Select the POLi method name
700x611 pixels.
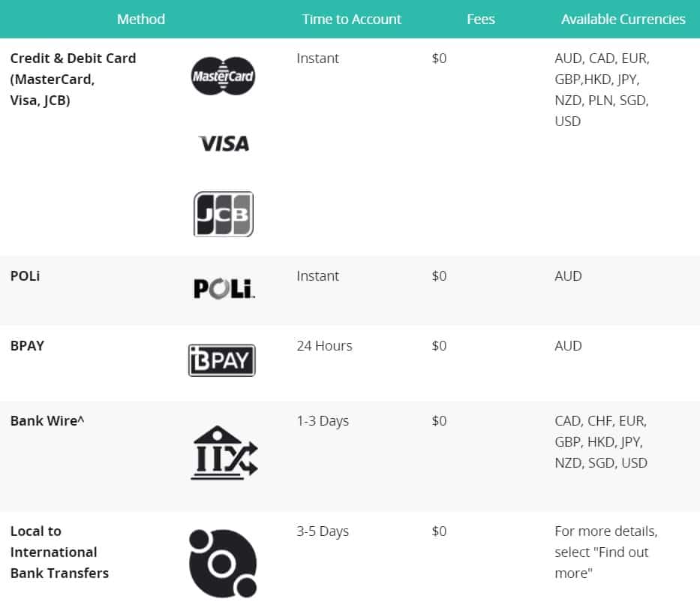(x=25, y=276)
